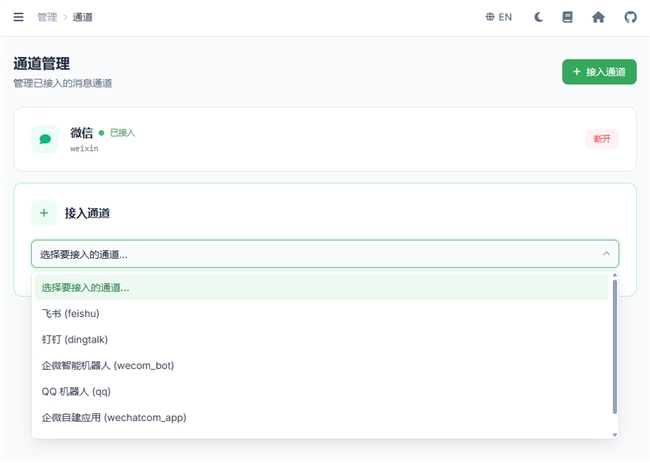Screen dimensions: 650x463
Task: Switch language using the EN globe
Action: coord(498,17)
